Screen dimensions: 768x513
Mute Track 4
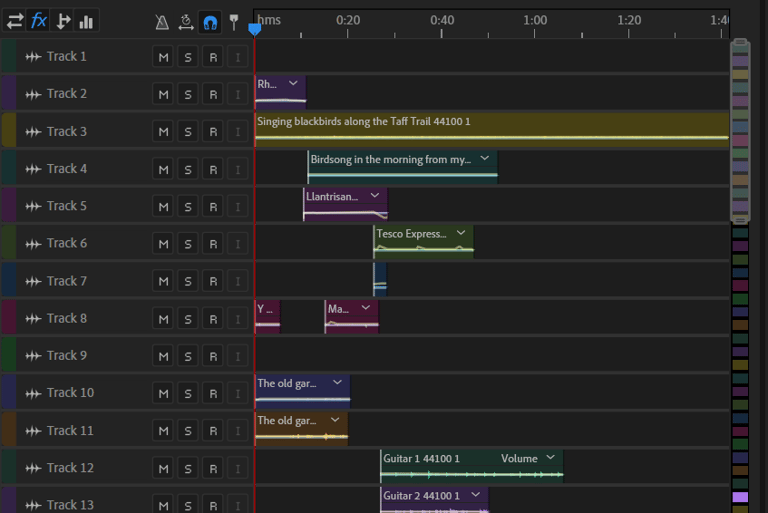pos(163,170)
